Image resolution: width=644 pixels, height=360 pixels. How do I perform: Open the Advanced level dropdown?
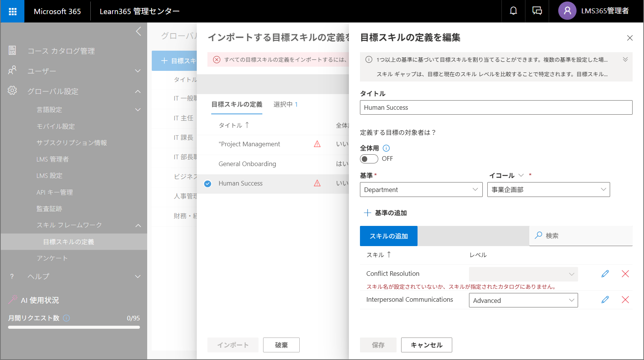[524, 300]
